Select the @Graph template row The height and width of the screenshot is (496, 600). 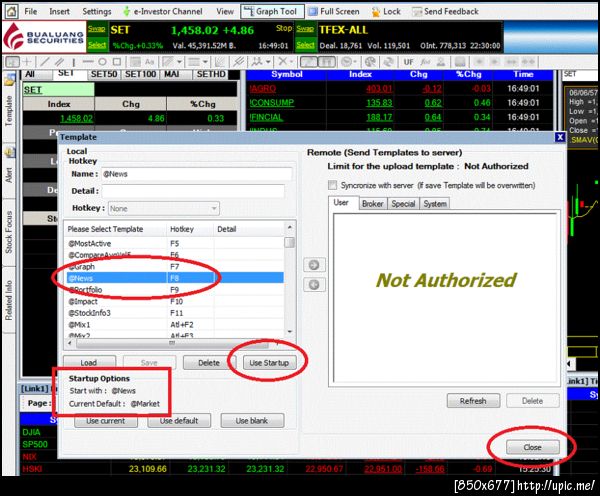[x=174, y=266]
